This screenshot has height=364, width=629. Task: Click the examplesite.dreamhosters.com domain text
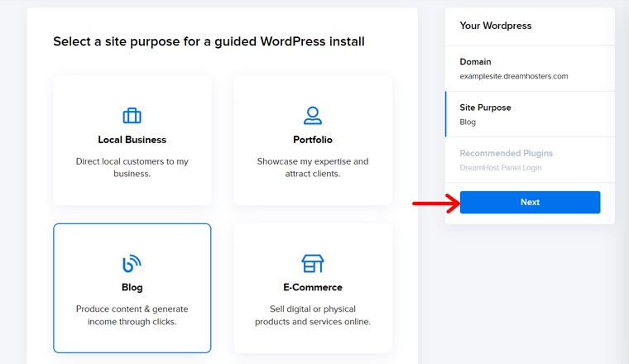click(513, 76)
